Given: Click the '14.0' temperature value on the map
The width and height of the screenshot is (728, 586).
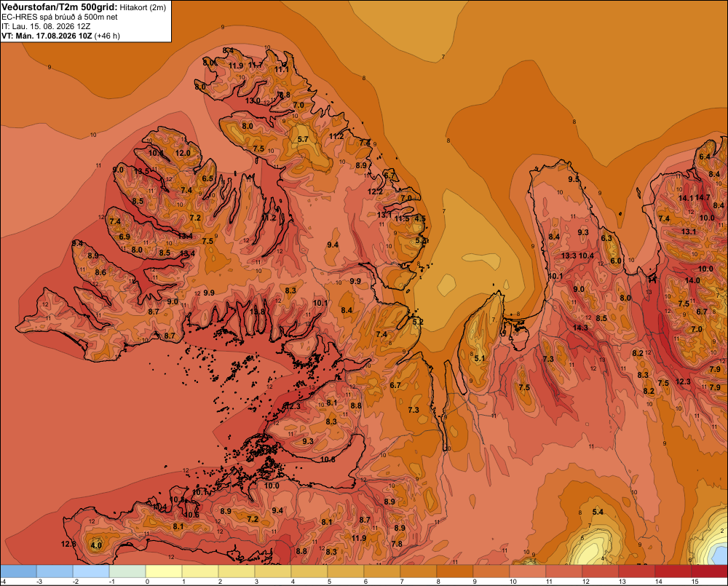Looking at the screenshot, I should (692, 280).
